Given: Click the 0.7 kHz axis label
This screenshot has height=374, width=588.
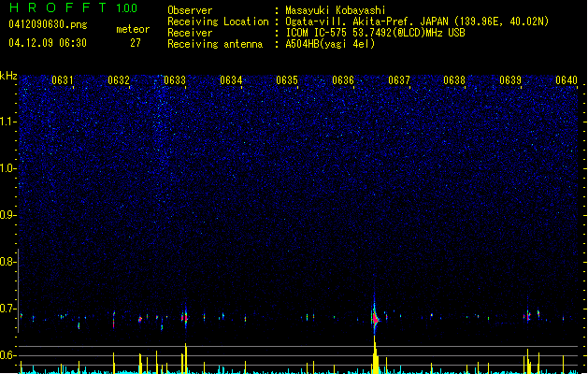Looking at the screenshot, I should point(7,309).
